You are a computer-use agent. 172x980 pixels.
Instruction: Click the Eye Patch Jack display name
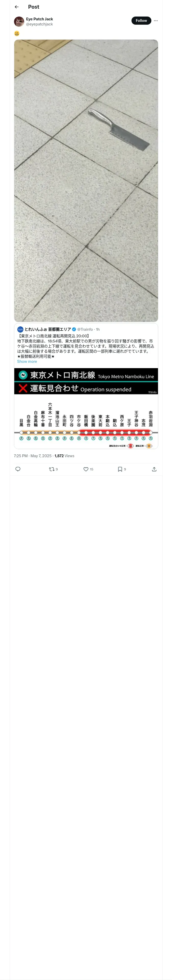39,19
